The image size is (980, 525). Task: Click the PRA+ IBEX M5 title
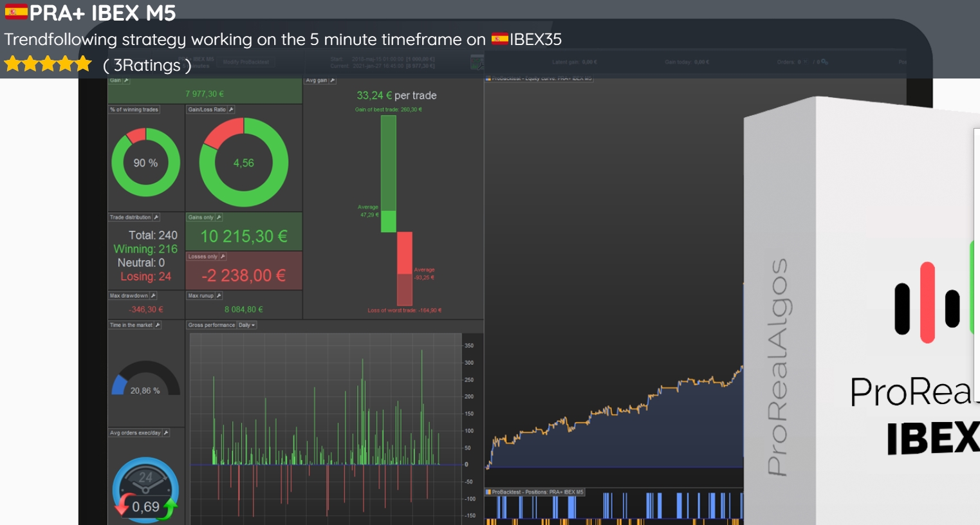pyautogui.click(x=102, y=12)
